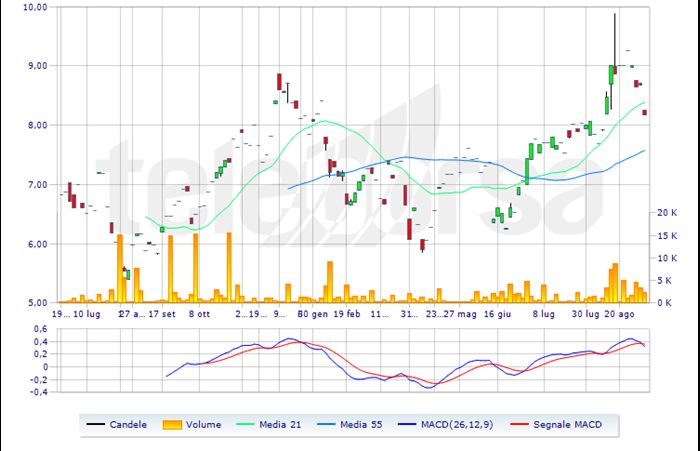Viewport: 700px width, 451px height.
Task: Click the -0,4 MACD axis label
Action: click(x=38, y=392)
